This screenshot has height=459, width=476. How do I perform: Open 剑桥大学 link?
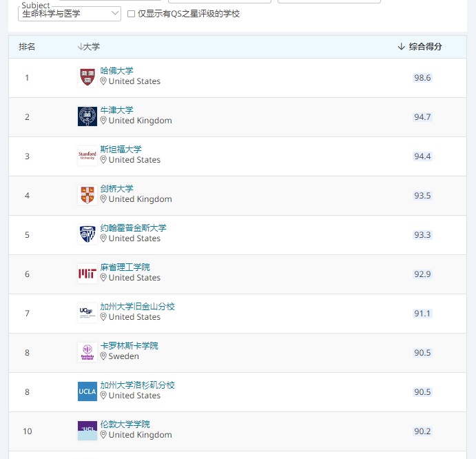(117, 189)
